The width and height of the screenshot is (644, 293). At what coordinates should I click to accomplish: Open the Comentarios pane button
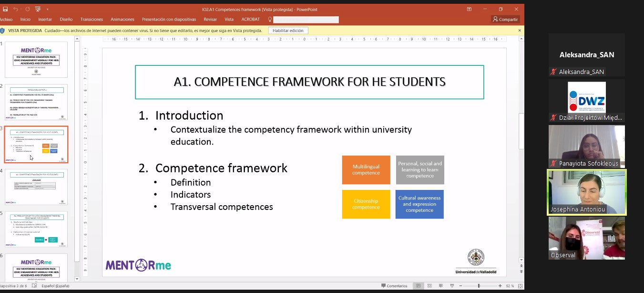tap(394, 286)
